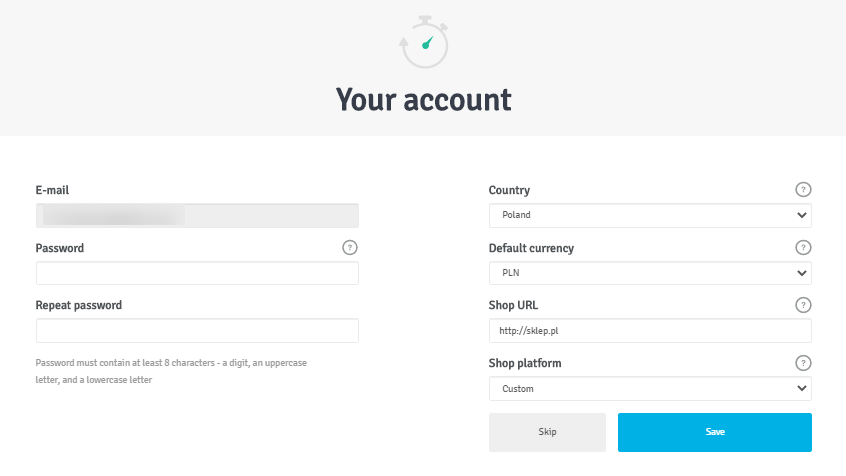Click the "Shop platform" label text
This screenshot has height=476, width=846.
click(525, 363)
